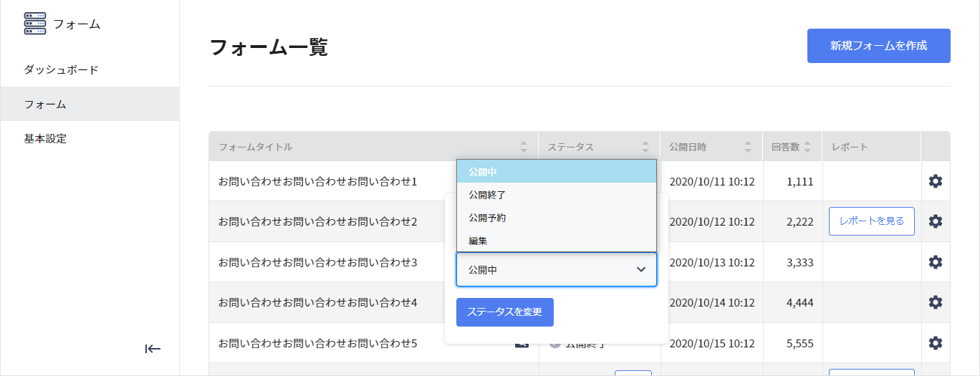Sort by ステータス column arrows
The height and width of the screenshot is (376, 980).
[x=645, y=147]
